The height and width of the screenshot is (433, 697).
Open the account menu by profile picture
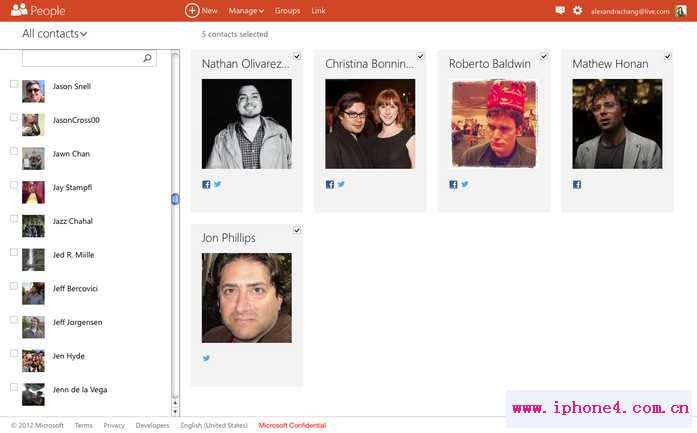pyautogui.click(x=681, y=10)
